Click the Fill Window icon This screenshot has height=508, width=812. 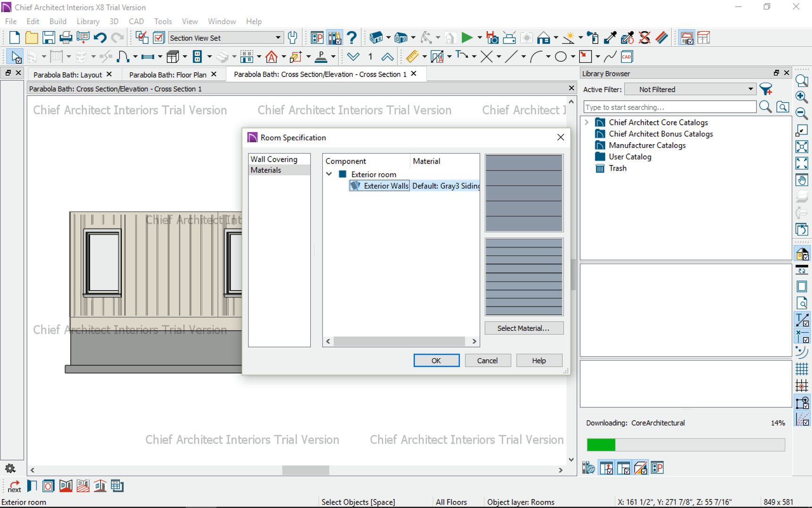802,163
